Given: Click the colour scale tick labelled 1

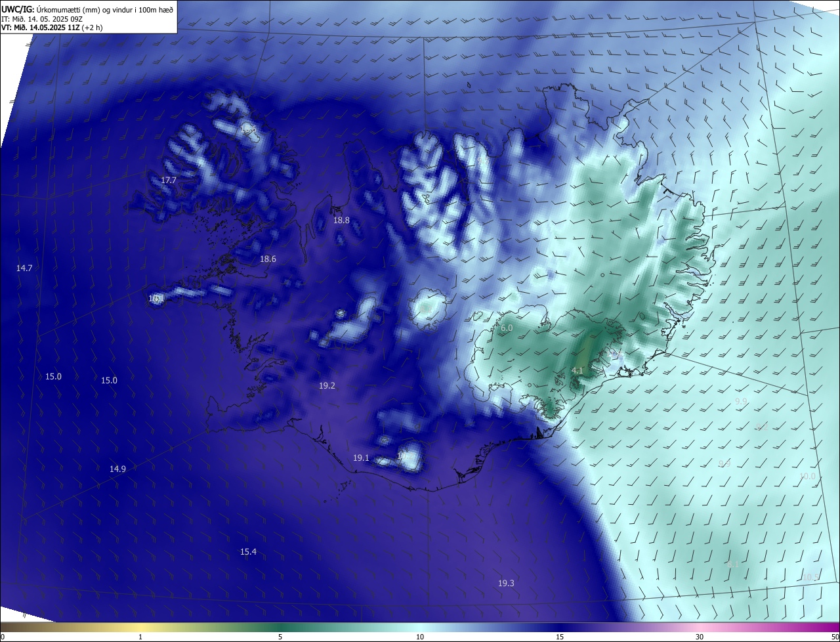Looking at the screenshot, I should [140, 637].
